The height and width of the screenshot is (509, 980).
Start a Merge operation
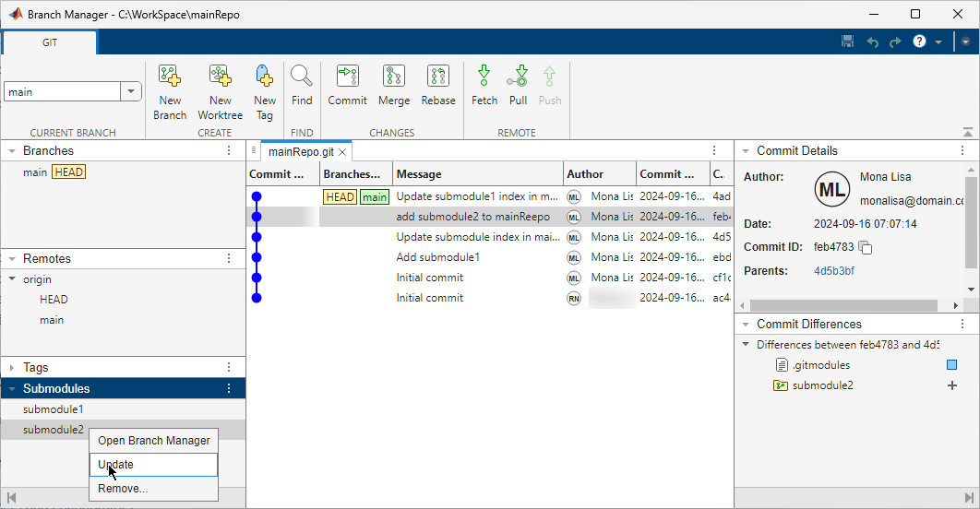point(394,77)
